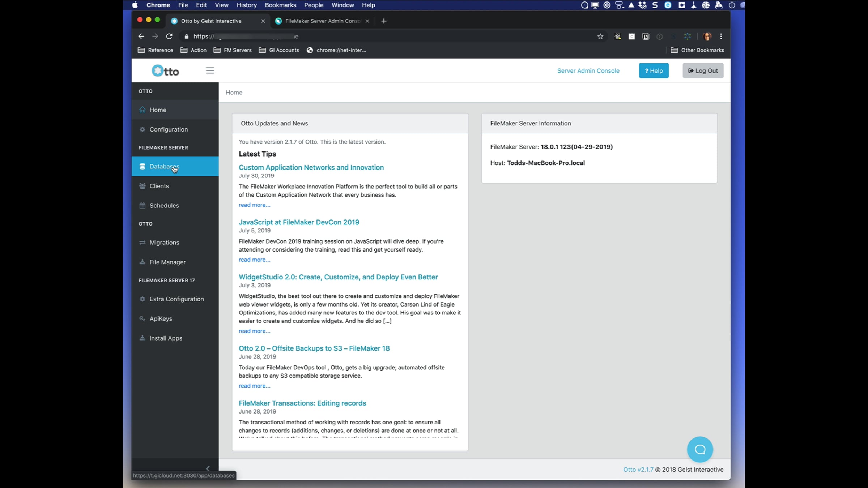Open the WidgetStudio 2.0 article link

[338, 277]
